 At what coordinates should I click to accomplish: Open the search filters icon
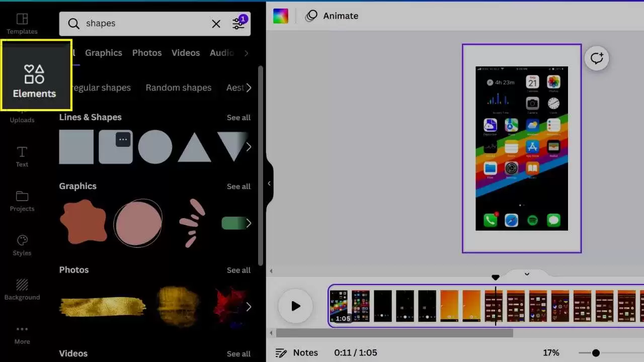(239, 23)
